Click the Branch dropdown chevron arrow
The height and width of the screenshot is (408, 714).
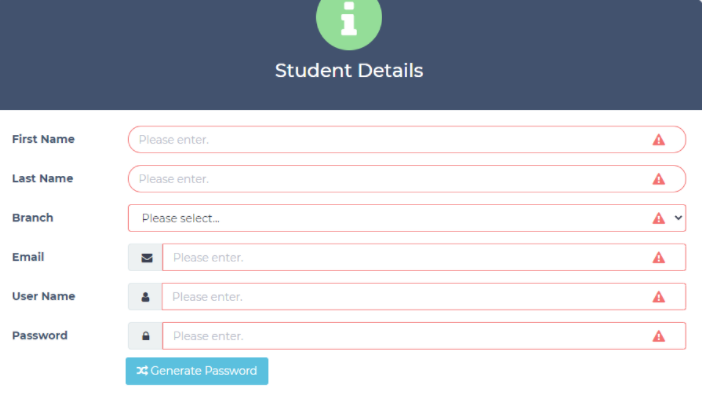pyautogui.click(x=679, y=218)
